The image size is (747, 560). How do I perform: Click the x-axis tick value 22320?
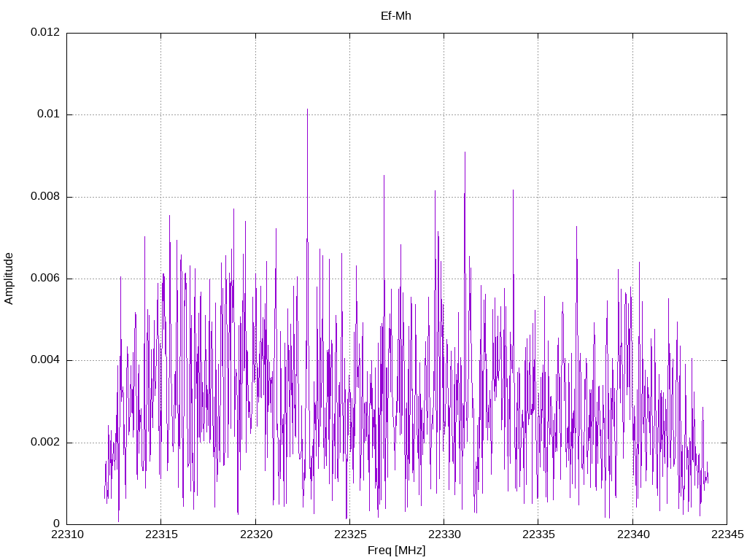[x=256, y=534]
